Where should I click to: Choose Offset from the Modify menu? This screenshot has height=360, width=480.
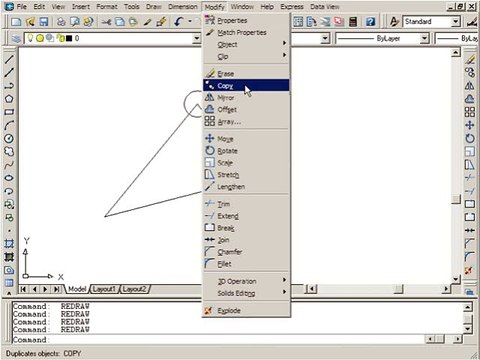[246, 109]
